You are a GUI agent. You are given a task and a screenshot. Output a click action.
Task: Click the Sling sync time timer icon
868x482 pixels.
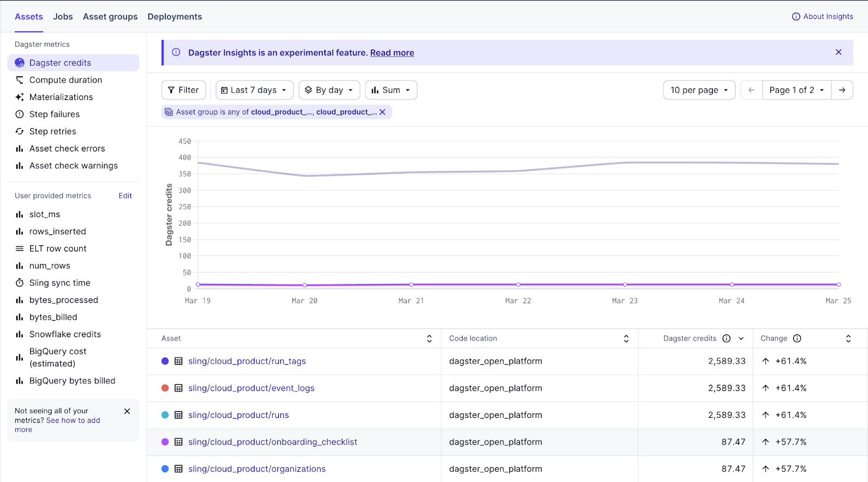tap(20, 283)
